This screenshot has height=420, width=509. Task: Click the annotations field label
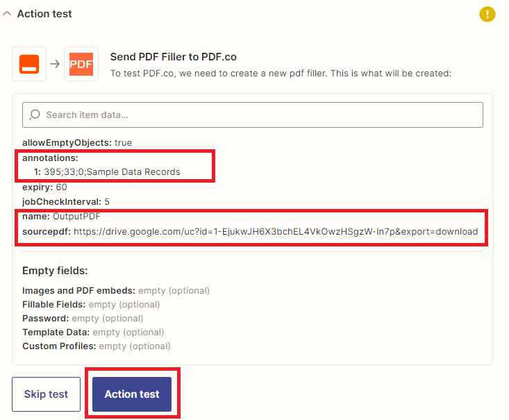point(49,158)
